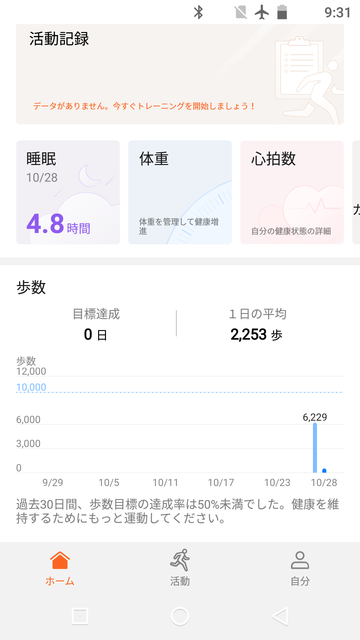Tap the 1日の平均 2,253 歩 value
This screenshot has width=360, height=640.
[256, 335]
